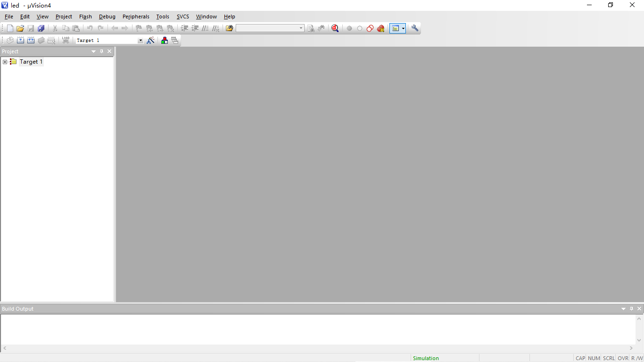Click the Insert/Remove Breakpoint gray dot icon
The width and height of the screenshot is (644, 362).
[349, 28]
